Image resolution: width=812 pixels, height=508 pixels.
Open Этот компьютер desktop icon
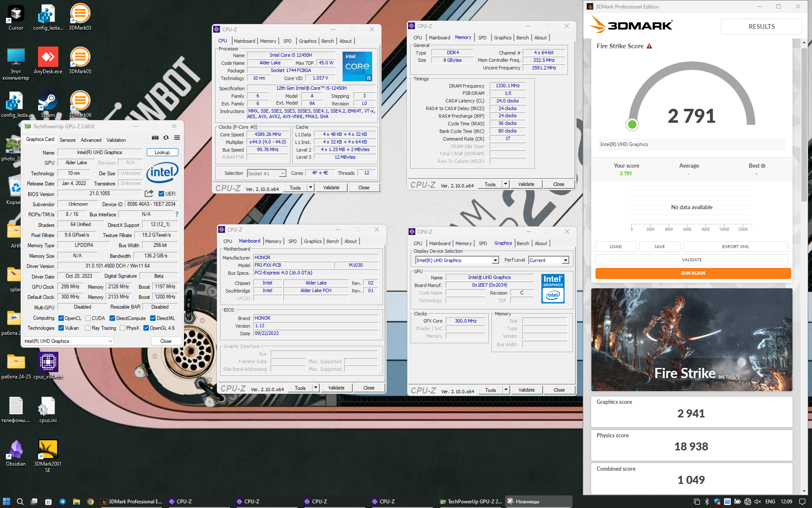coord(16,64)
